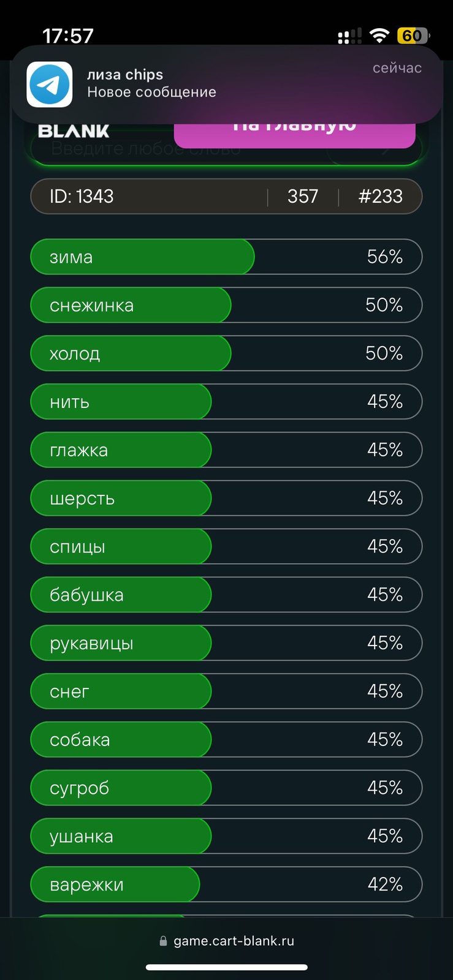This screenshot has height=980, width=453.
Task: Tap the word input field
Action: point(226,149)
